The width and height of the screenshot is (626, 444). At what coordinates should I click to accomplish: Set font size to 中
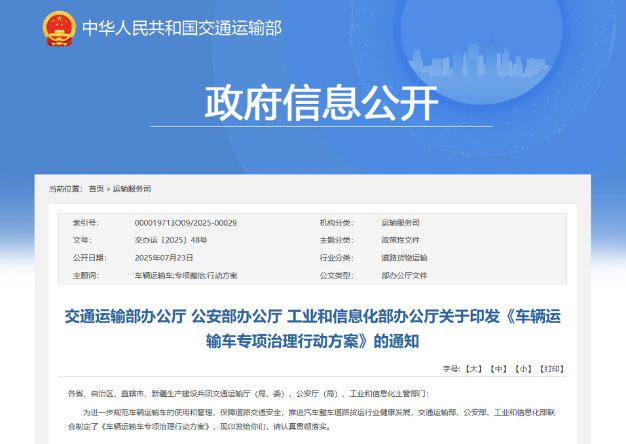coord(498,369)
